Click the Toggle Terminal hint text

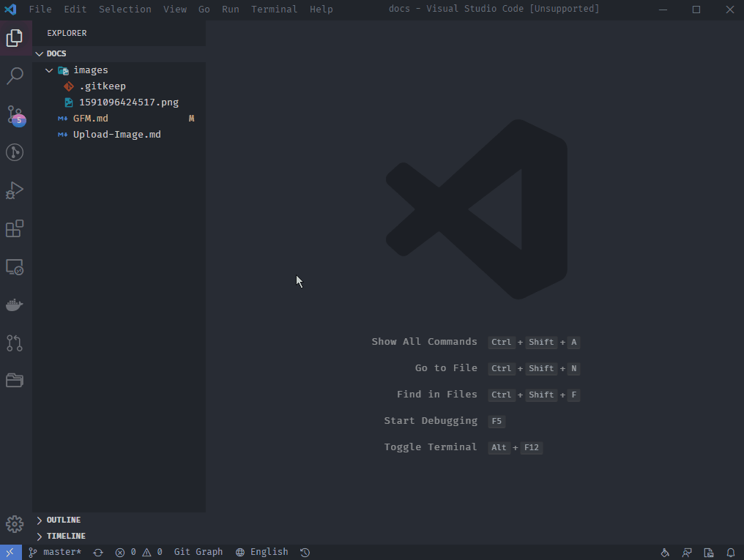431,447
